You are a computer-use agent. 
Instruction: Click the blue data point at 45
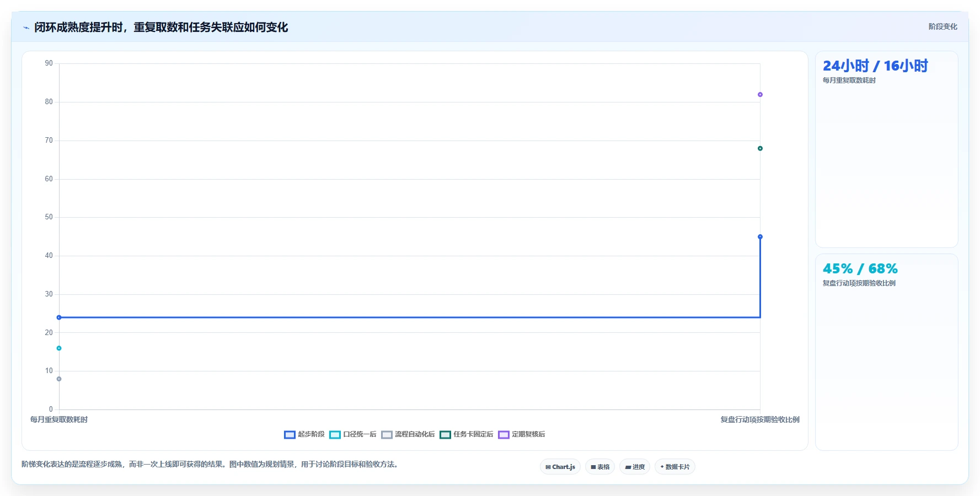coord(760,237)
